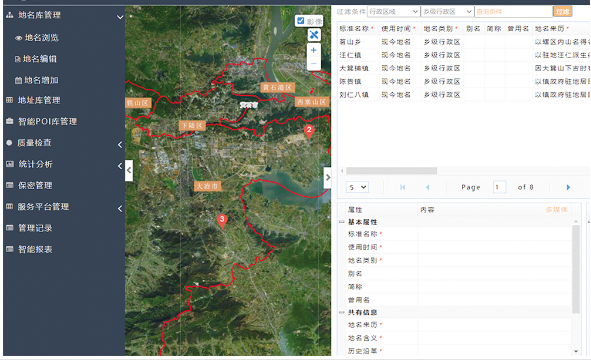Collapse the 基本属性 group
Image resolution: width=591 pixels, height=360 pixels.
(x=342, y=222)
